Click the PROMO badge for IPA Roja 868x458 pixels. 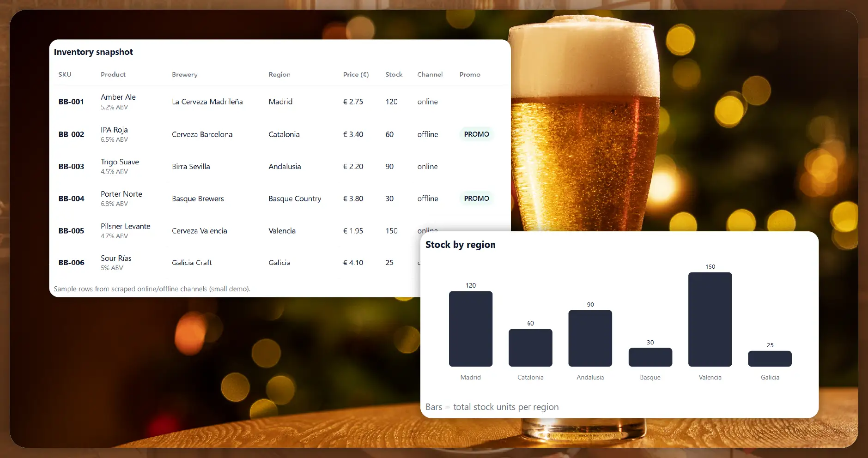tap(476, 134)
